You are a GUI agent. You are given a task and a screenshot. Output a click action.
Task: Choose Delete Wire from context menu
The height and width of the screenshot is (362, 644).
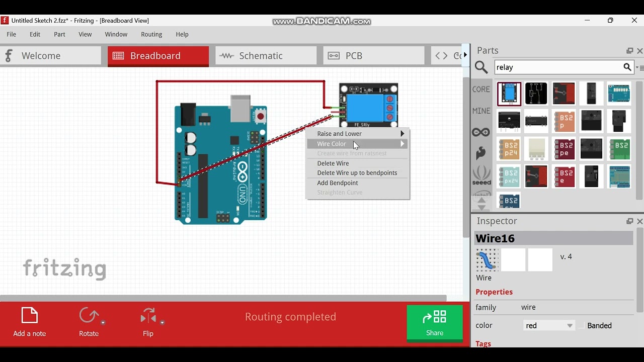[358, 163]
